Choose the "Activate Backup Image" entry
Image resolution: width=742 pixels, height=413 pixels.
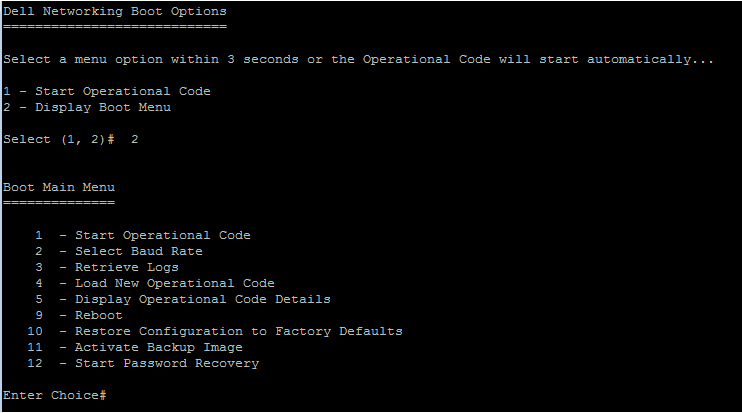158,347
